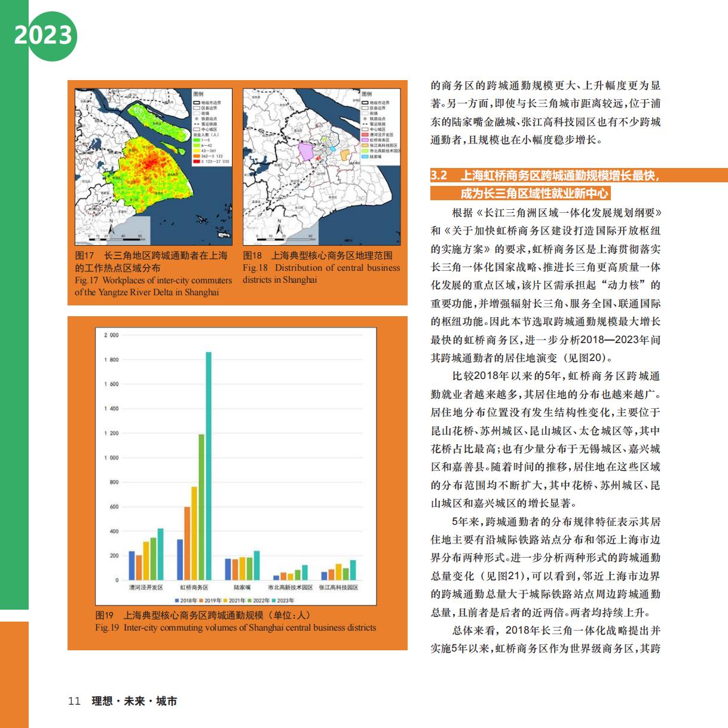Select y-axis value '400'
Viewport: 728px width, 728px height.
pyautogui.click(x=114, y=531)
